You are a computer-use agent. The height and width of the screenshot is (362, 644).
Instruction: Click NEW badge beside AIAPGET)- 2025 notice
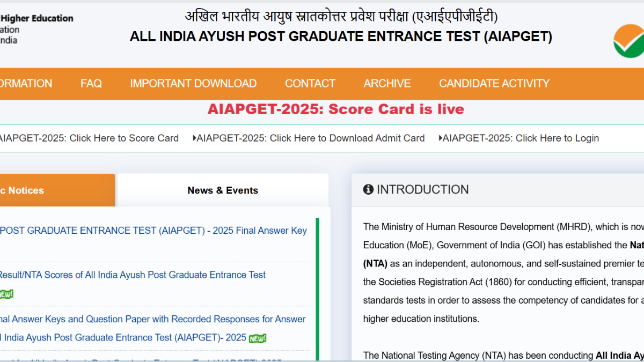[258, 338]
